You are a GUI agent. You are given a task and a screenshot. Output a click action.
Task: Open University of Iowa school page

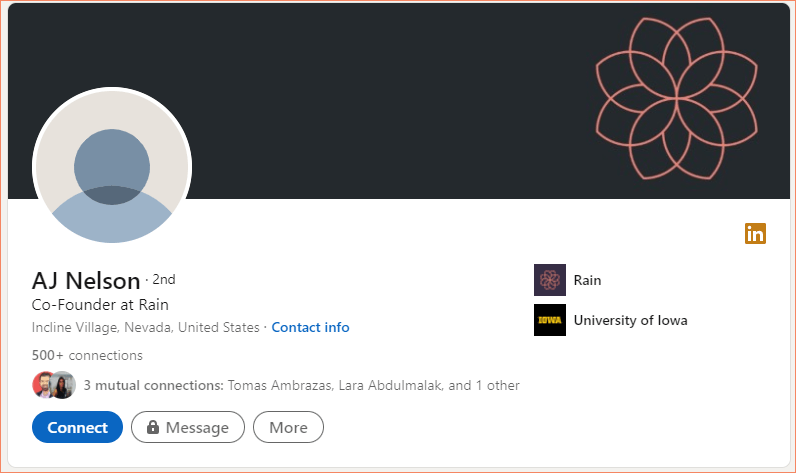click(631, 320)
